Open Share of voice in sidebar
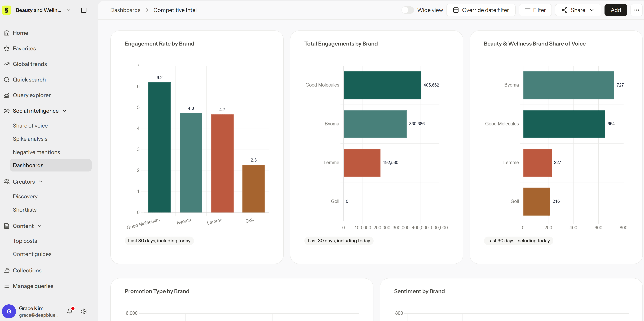 (x=30, y=126)
